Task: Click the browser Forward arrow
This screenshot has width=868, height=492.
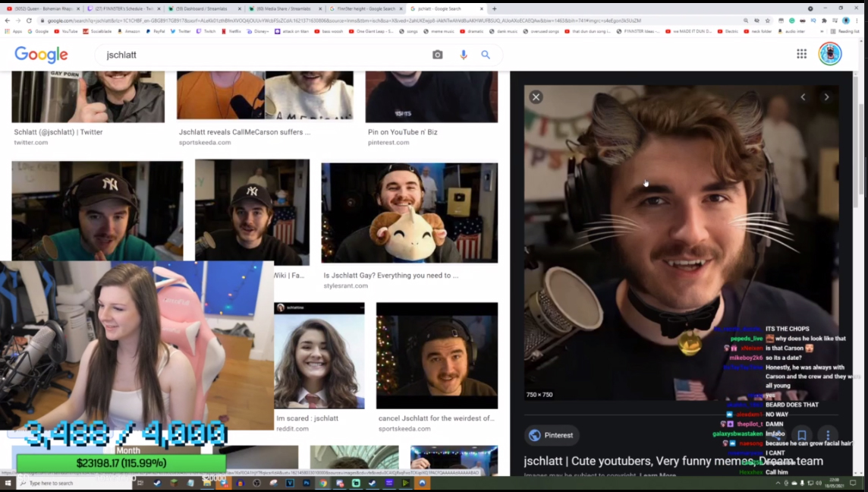Action: click(x=17, y=20)
